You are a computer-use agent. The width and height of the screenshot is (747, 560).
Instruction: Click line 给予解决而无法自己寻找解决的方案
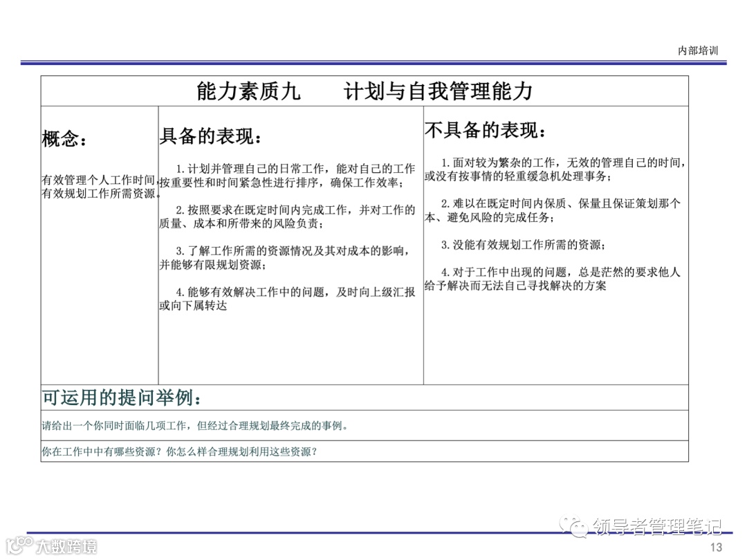point(515,286)
